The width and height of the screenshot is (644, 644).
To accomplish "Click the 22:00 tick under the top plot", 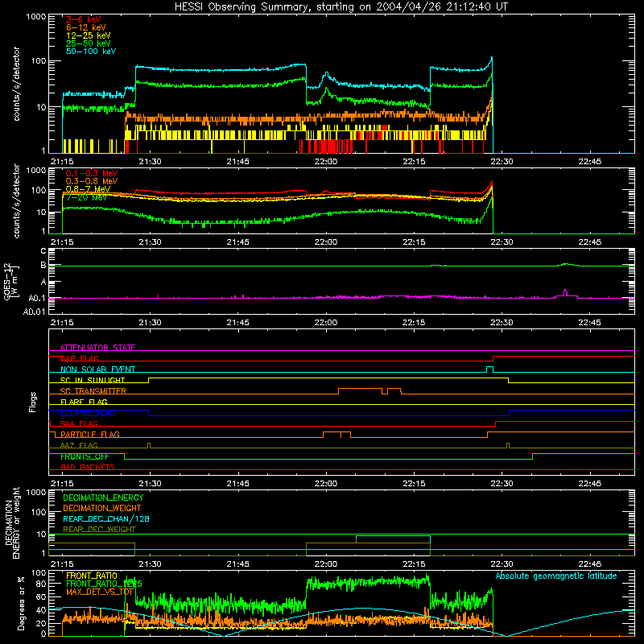I will [x=326, y=162].
